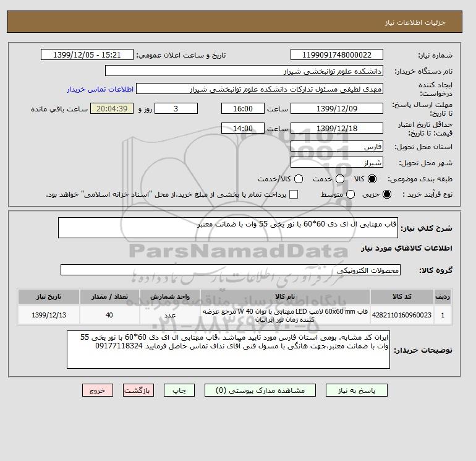Screen dimensions: 476x461
Task: Choose the متوسط purchase type radio
Action: 351,194
